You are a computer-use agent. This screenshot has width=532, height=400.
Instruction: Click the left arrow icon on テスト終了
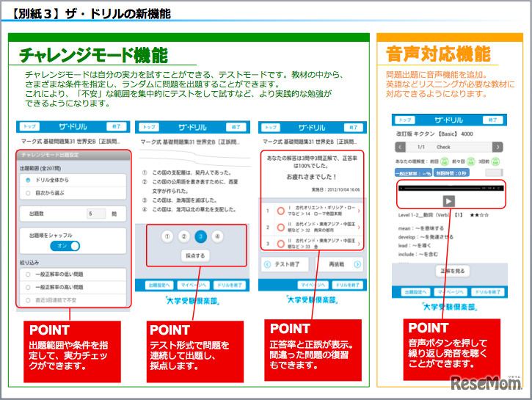click(267, 264)
